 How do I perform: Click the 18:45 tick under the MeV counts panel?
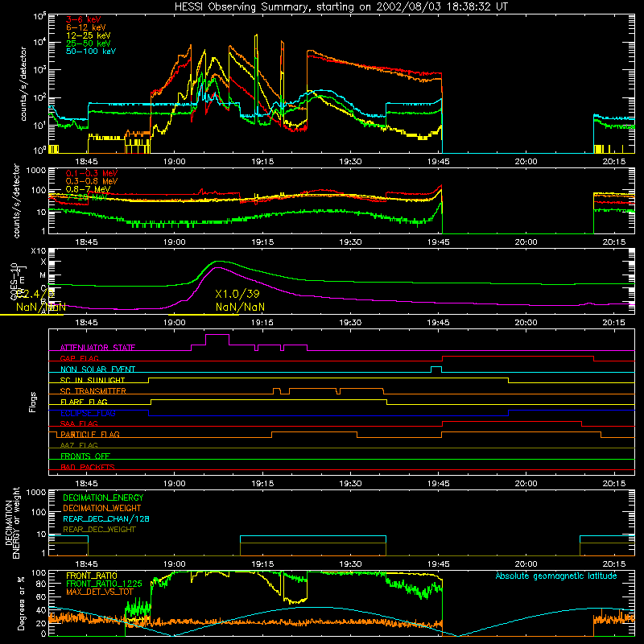[87, 242]
